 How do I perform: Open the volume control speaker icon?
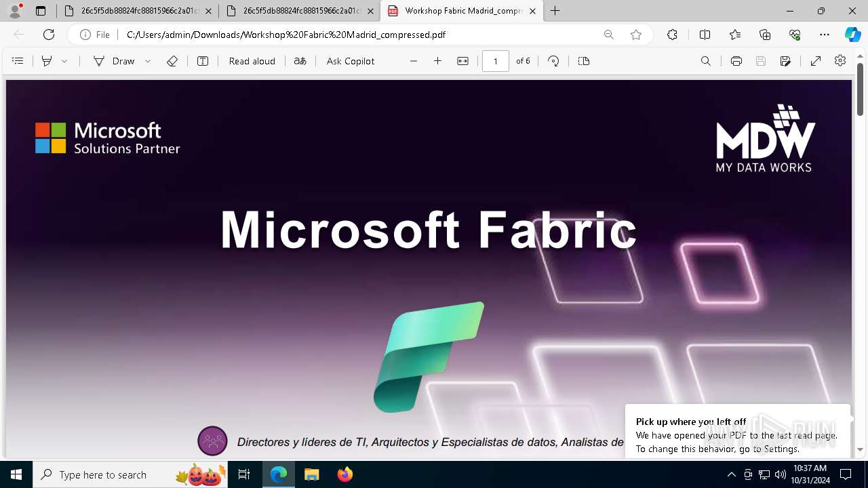click(x=780, y=474)
